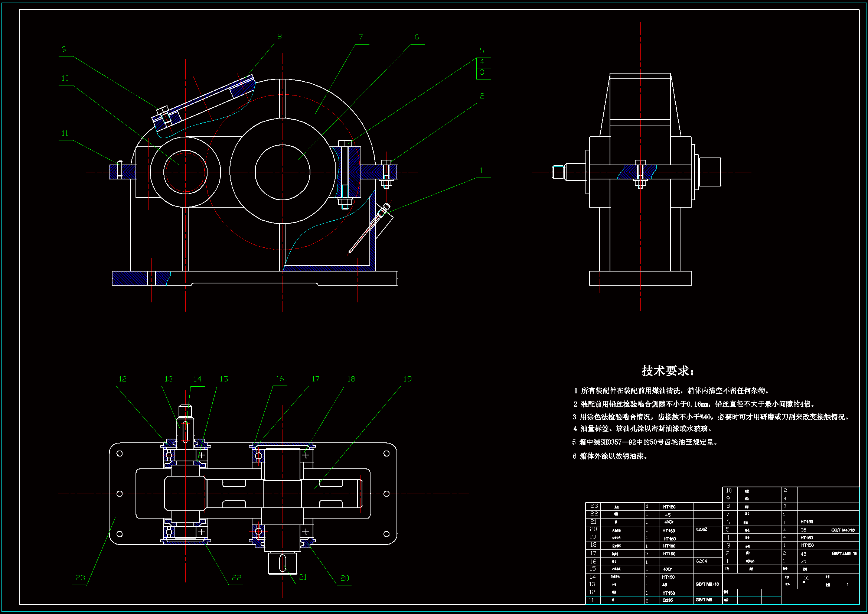Click the GB/T M8x10 cell in parts list
Image resolution: width=868 pixels, height=614 pixels.
707,584
